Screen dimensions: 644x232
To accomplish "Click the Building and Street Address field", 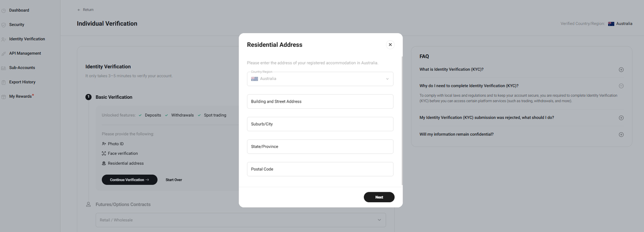I will pos(320,101).
